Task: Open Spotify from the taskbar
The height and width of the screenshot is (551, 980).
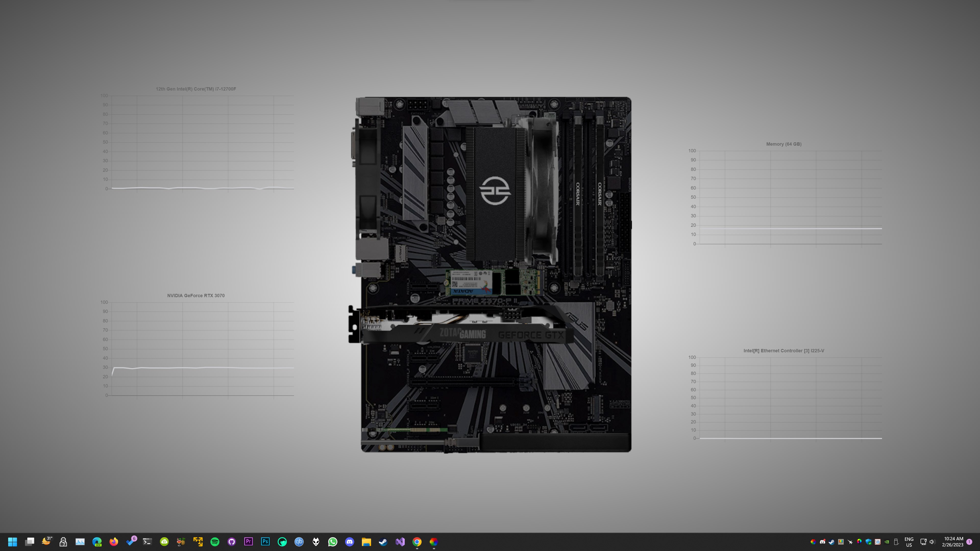Action: point(215,542)
